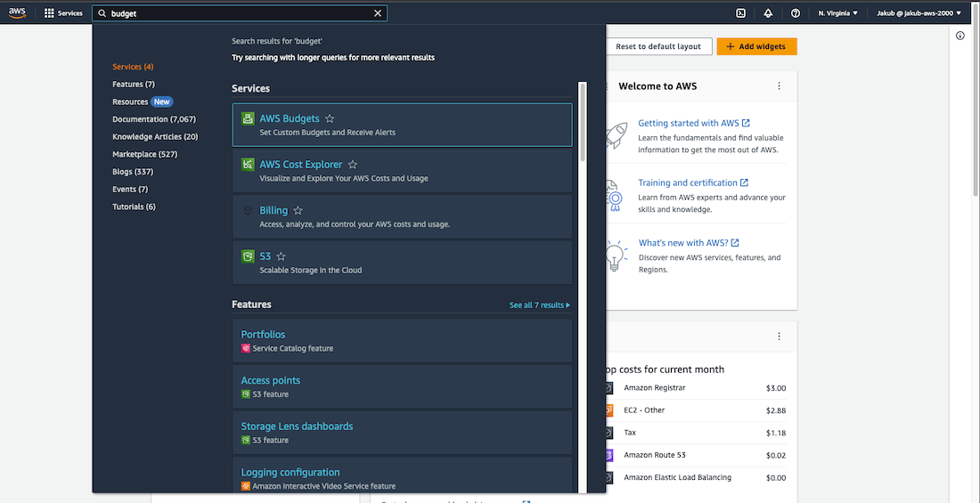Click the AWS logo home icon

tap(17, 12)
